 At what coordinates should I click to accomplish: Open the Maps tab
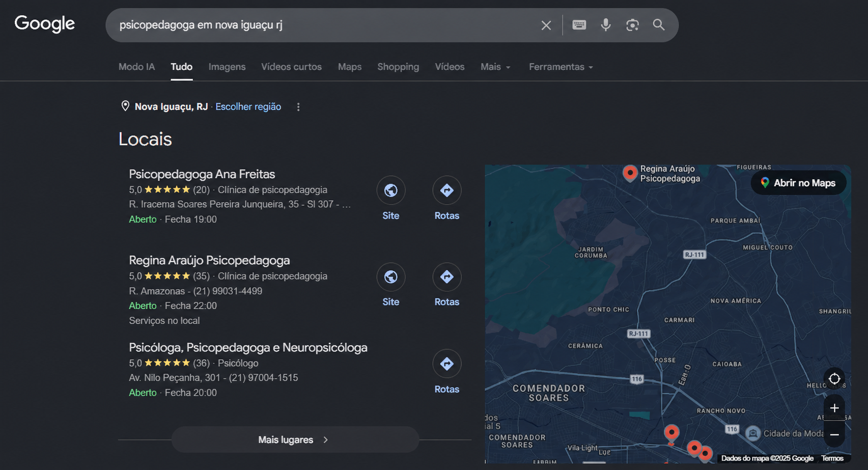[350, 67]
